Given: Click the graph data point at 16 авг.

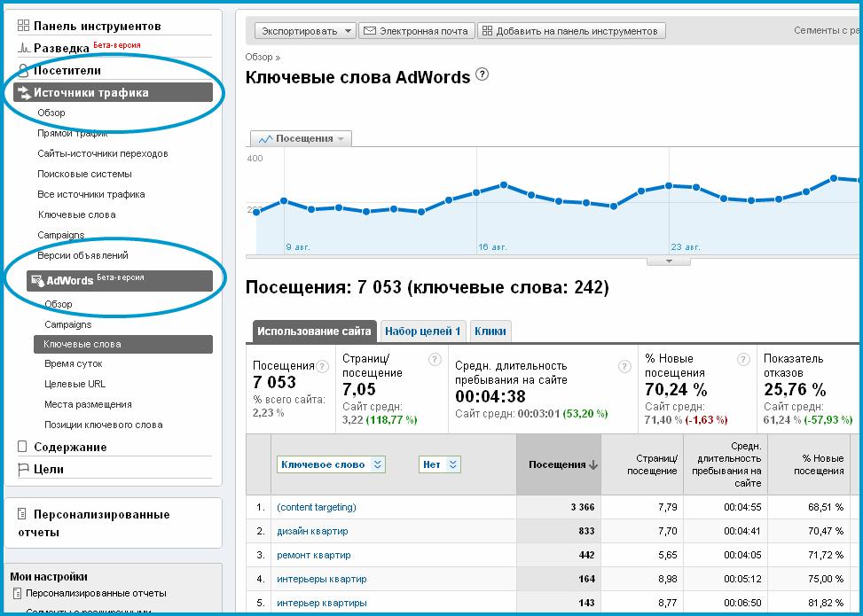Looking at the screenshot, I should (x=476, y=192).
